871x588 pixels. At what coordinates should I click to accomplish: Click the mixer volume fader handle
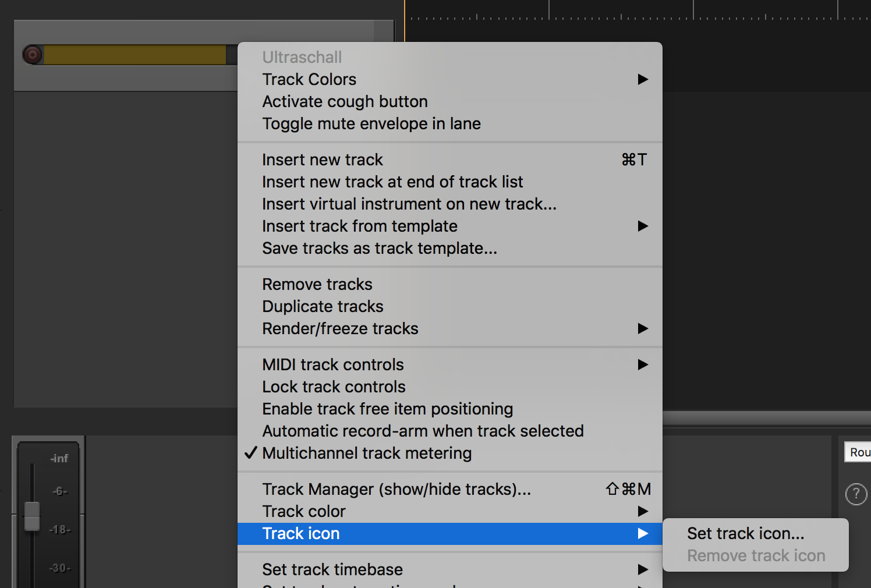(x=32, y=516)
